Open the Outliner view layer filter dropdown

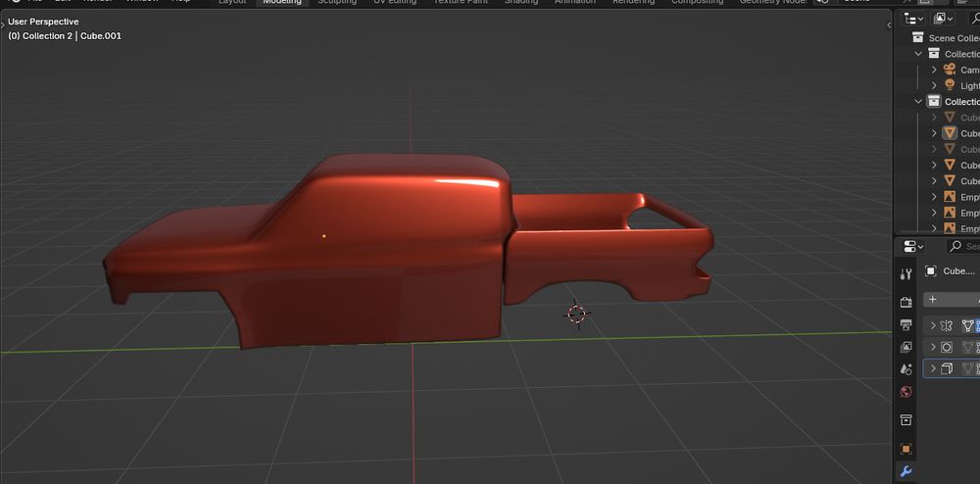coord(943,19)
